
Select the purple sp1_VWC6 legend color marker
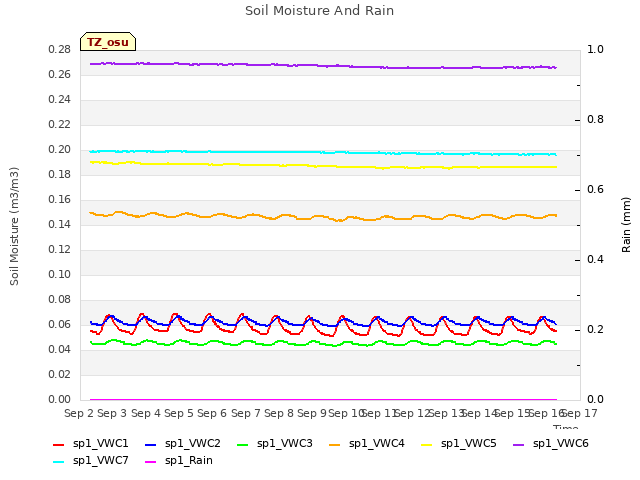518,445
